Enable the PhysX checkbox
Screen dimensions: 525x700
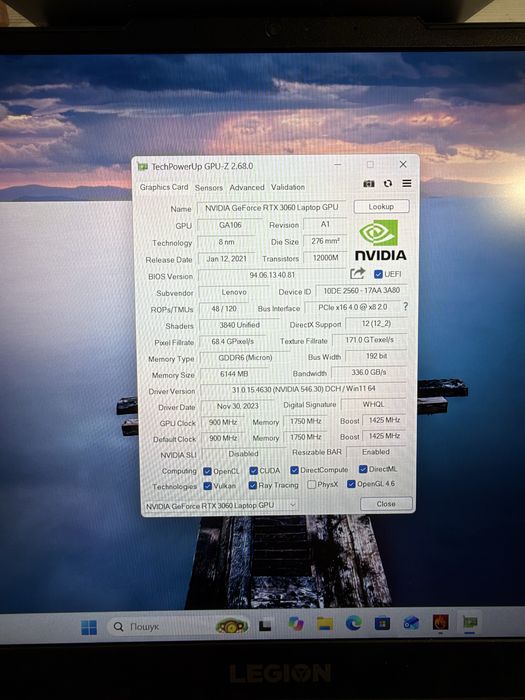(312, 484)
